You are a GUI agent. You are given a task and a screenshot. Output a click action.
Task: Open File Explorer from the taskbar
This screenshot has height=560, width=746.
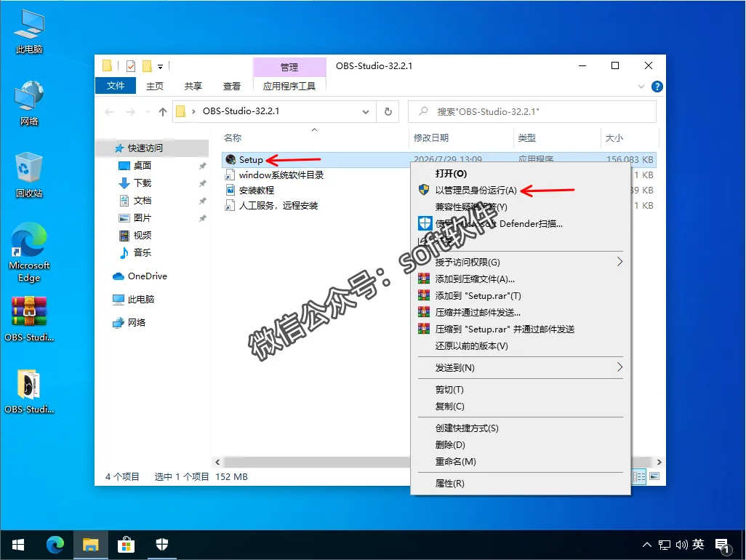pos(90,545)
